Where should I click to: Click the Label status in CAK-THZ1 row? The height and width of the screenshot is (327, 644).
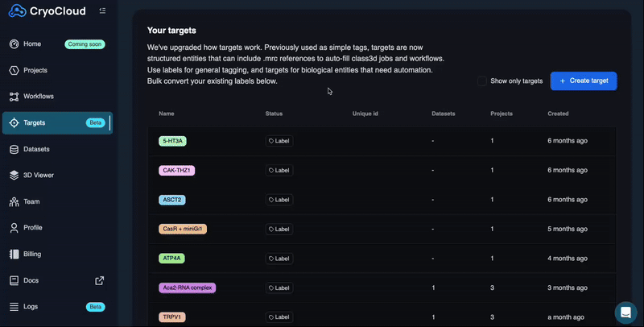point(279,170)
